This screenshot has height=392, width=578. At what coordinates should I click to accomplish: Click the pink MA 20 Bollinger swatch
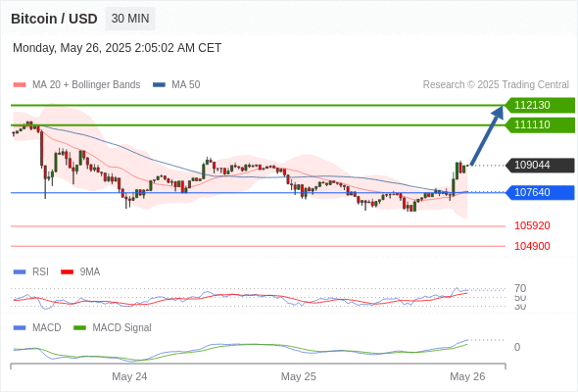(20, 85)
